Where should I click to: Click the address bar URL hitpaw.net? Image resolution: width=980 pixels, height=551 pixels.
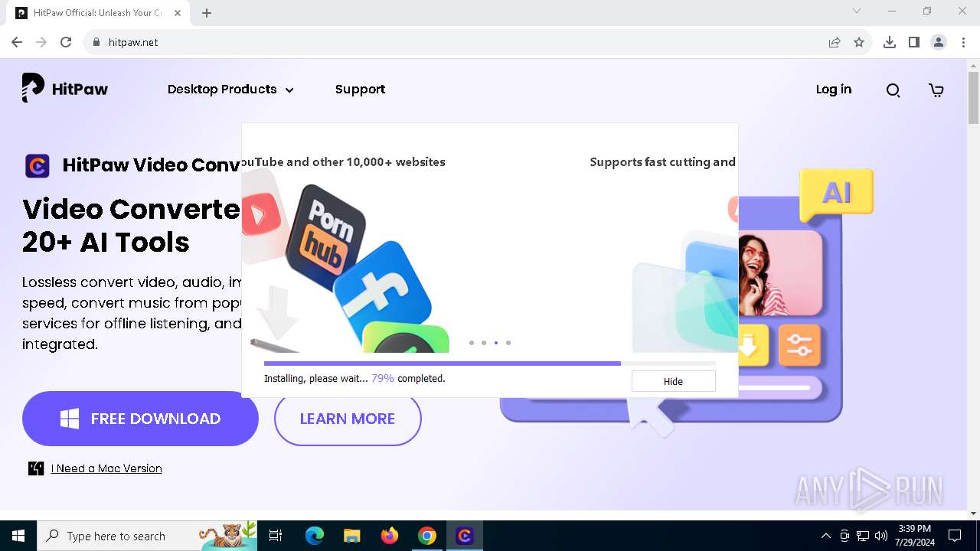point(133,42)
